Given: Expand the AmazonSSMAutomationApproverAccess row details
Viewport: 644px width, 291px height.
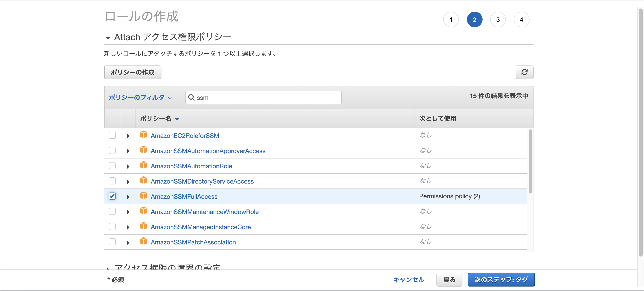Looking at the screenshot, I should coord(128,151).
